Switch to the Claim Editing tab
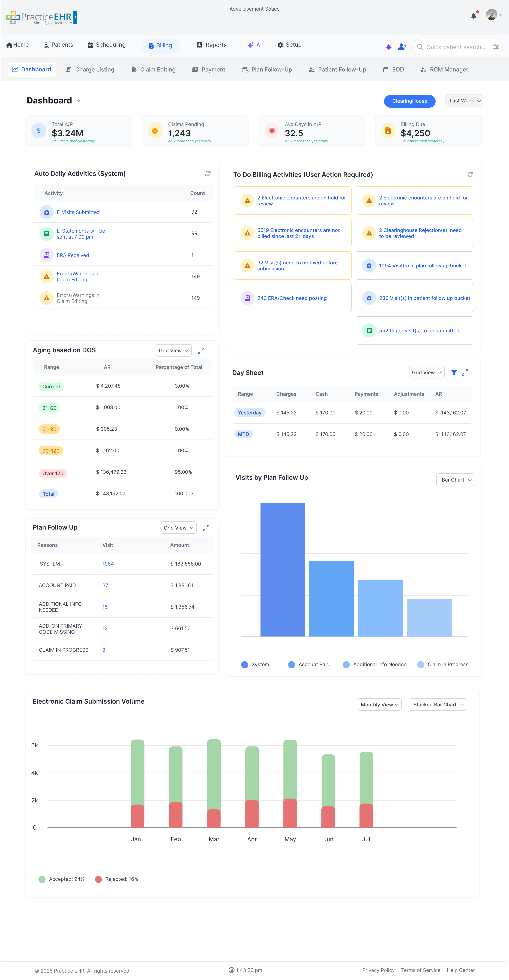This screenshot has height=980, width=509. [x=153, y=69]
